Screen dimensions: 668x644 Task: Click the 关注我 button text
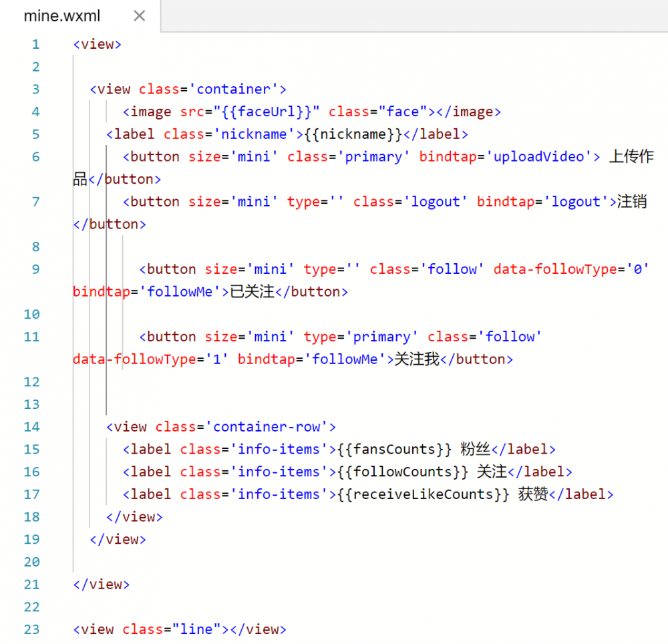coord(417,359)
